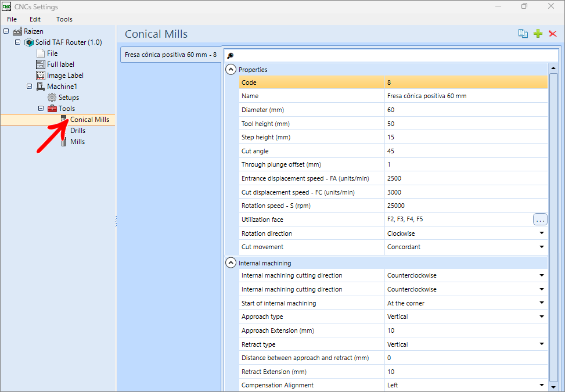Click Distance between approach and retract value 0
The width and height of the screenshot is (565, 392).
pyautogui.click(x=466, y=358)
